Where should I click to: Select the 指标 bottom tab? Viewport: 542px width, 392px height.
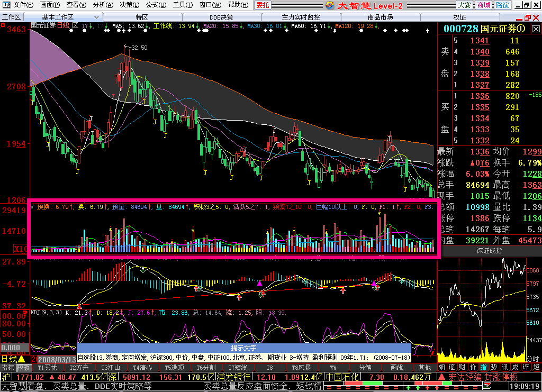click(x=7, y=368)
